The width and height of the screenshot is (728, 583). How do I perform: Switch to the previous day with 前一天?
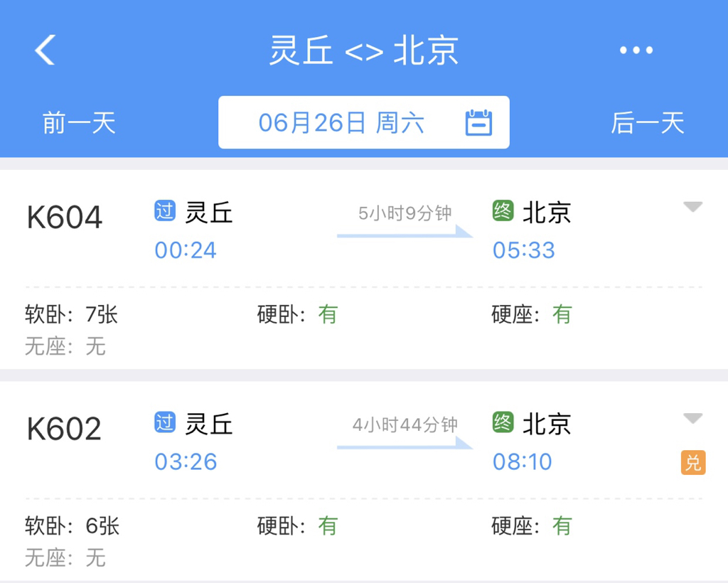point(79,122)
